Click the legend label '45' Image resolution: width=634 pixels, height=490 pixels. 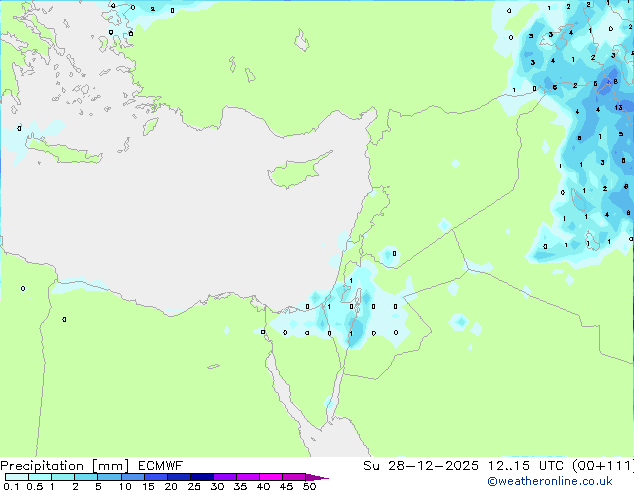pyautogui.click(x=286, y=486)
